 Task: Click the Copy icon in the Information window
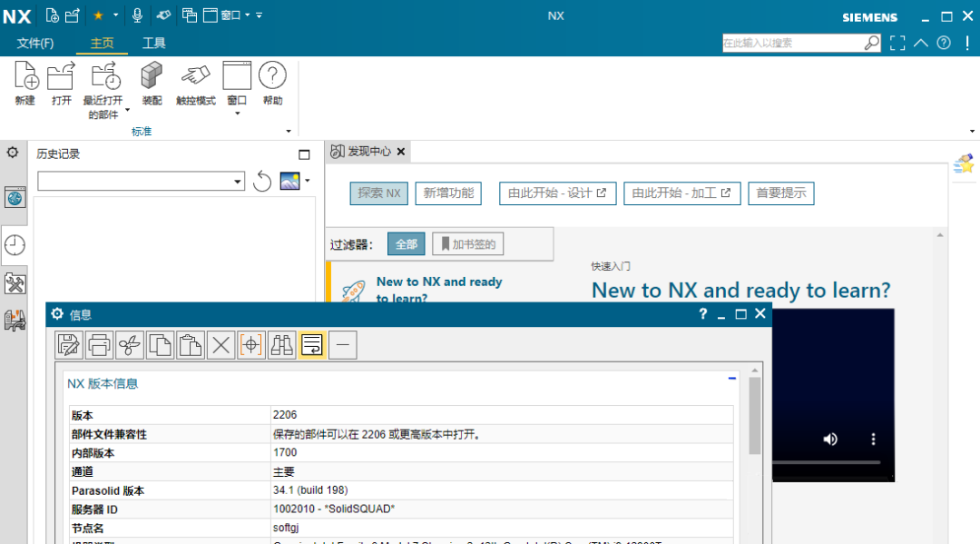click(160, 344)
